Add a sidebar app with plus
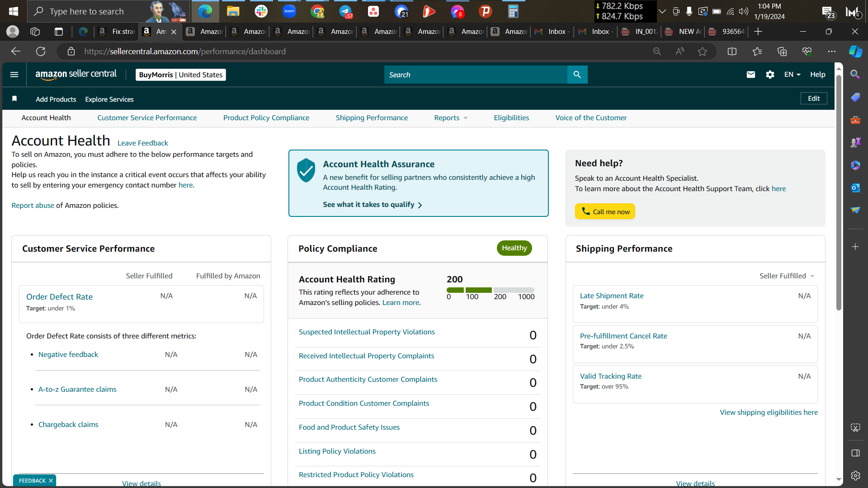 [855, 247]
